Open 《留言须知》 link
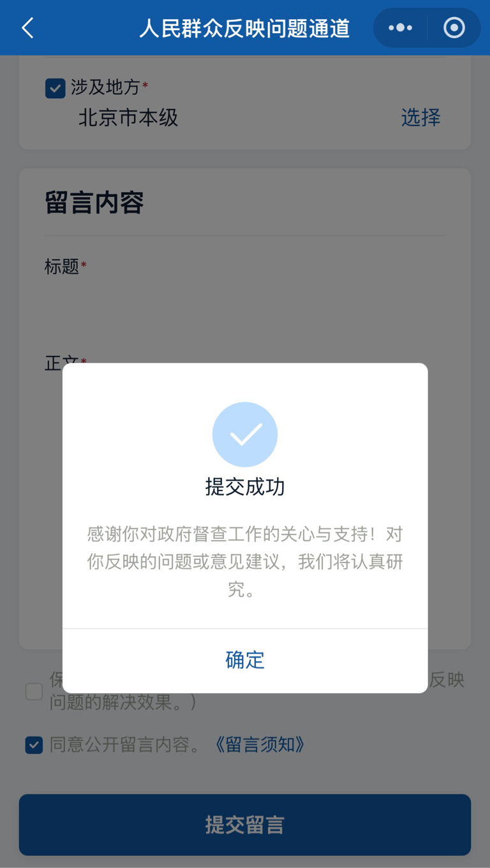 [258, 744]
